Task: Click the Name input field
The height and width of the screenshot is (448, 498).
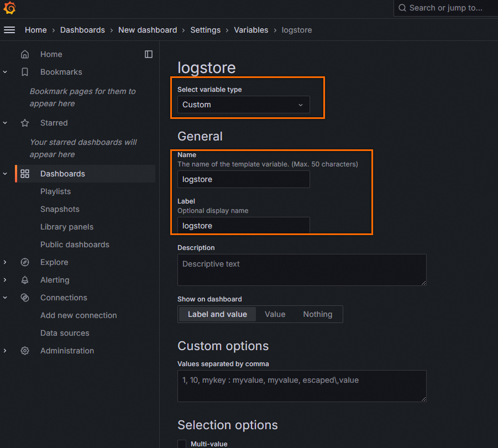Action: pos(244,179)
